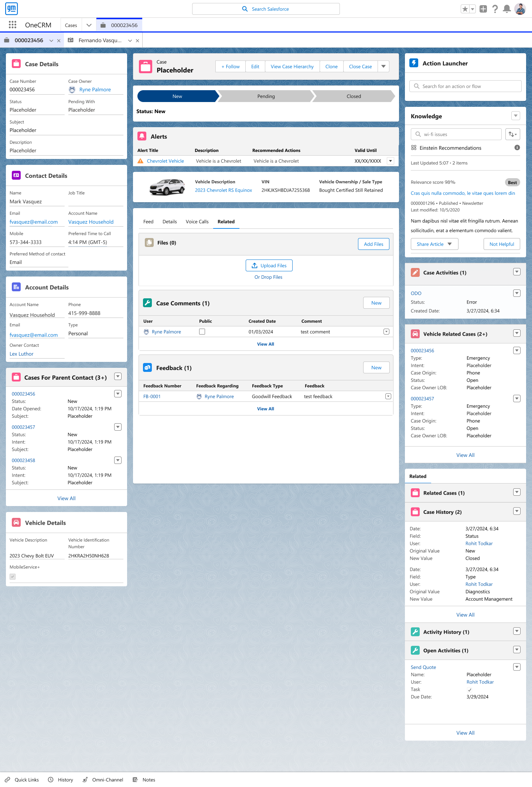The width and height of the screenshot is (532, 787).
Task: Select the Pending stage in path
Action: (x=266, y=96)
